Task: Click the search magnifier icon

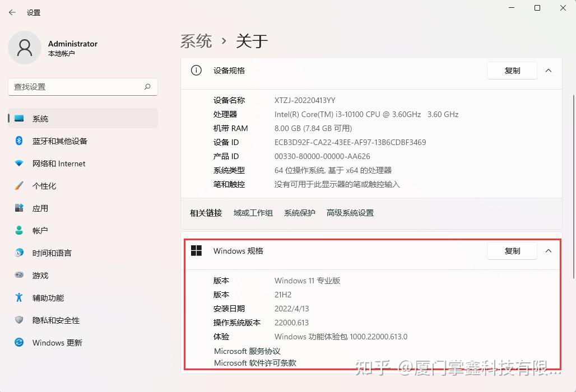Action: pyautogui.click(x=147, y=87)
